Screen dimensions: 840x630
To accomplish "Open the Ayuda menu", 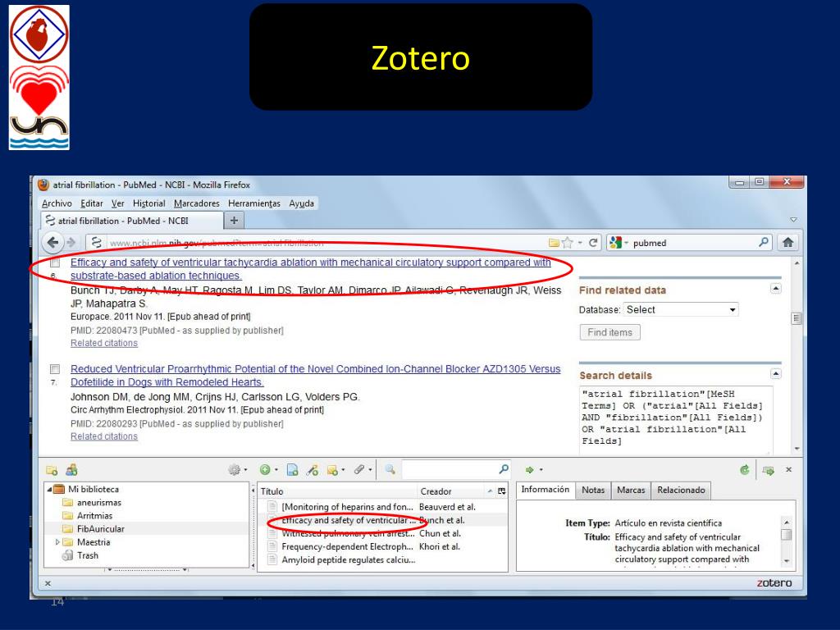I will click(x=302, y=203).
